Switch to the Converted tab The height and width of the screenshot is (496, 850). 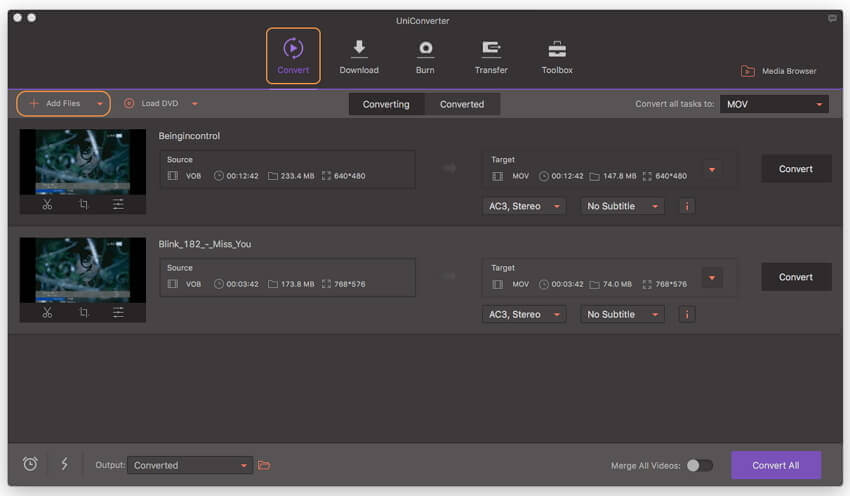pyautogui.click(x=462, y=104)
